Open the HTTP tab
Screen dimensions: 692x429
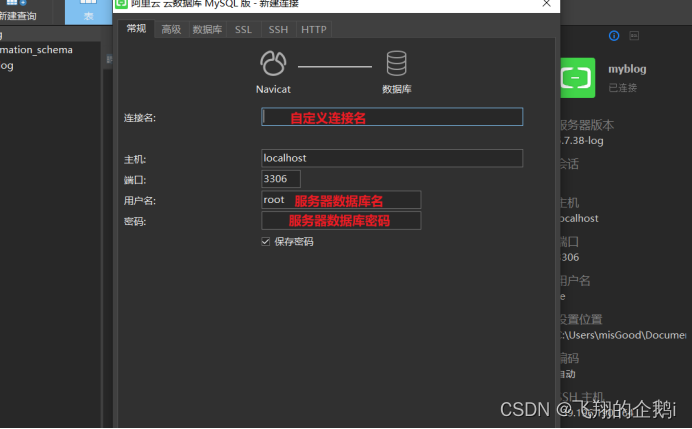click(314, 30)
